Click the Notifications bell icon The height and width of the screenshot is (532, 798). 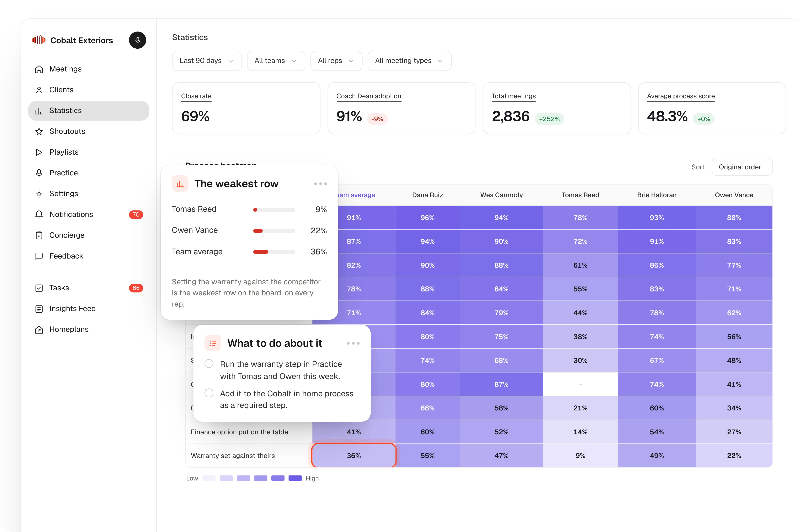click(x=39, y=214)
